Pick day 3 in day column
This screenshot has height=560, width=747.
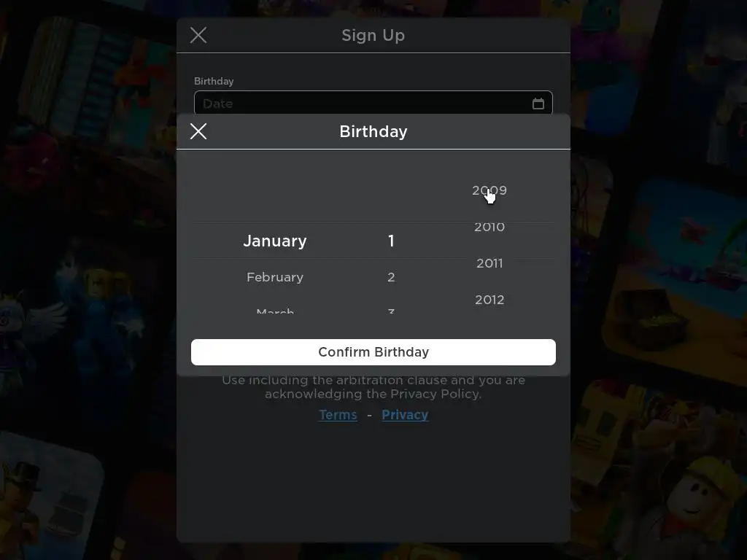coord(391,311)
